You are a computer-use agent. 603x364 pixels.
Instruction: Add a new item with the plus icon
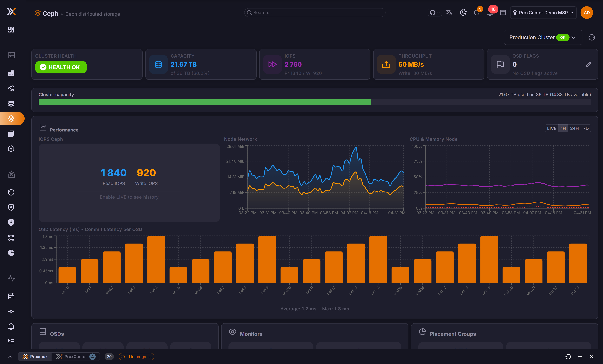click(580, 357)
